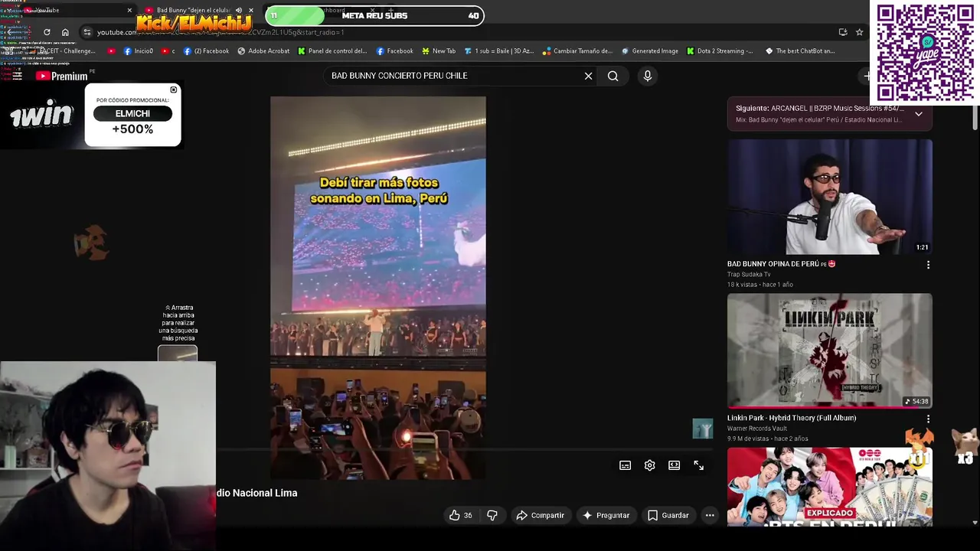
Task: Install app icon in the address bar
Action: 843,32
